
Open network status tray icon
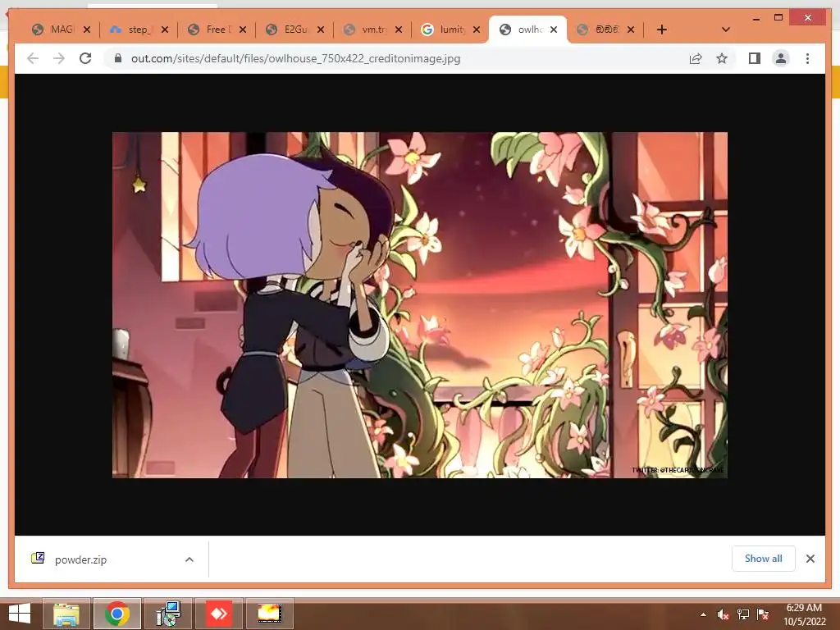coord(743,614)
